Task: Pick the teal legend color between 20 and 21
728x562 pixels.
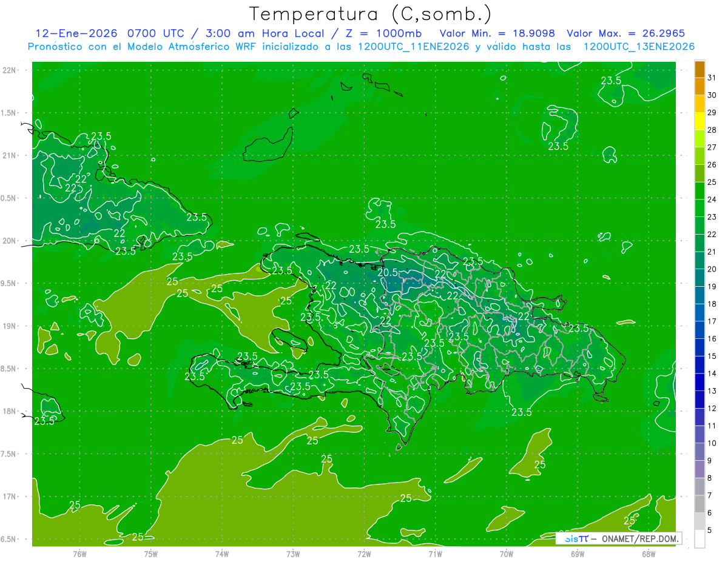Action: click(699, 261)
